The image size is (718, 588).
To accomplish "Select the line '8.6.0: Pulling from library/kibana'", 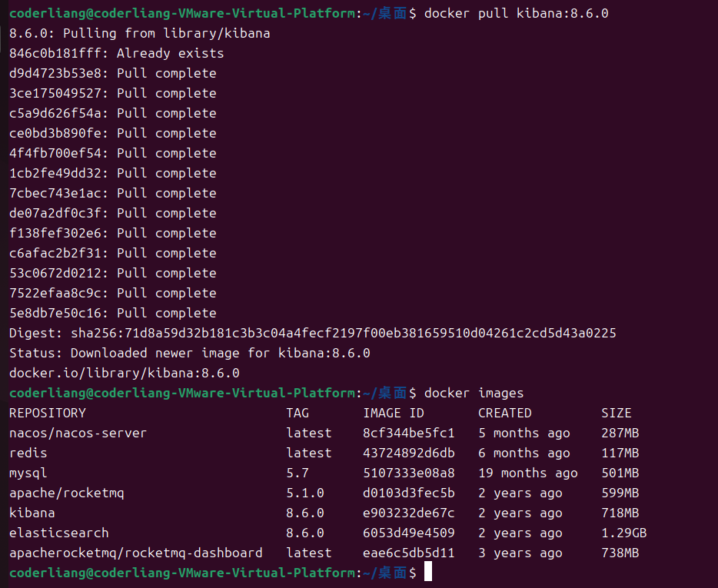I will [140, 33].
